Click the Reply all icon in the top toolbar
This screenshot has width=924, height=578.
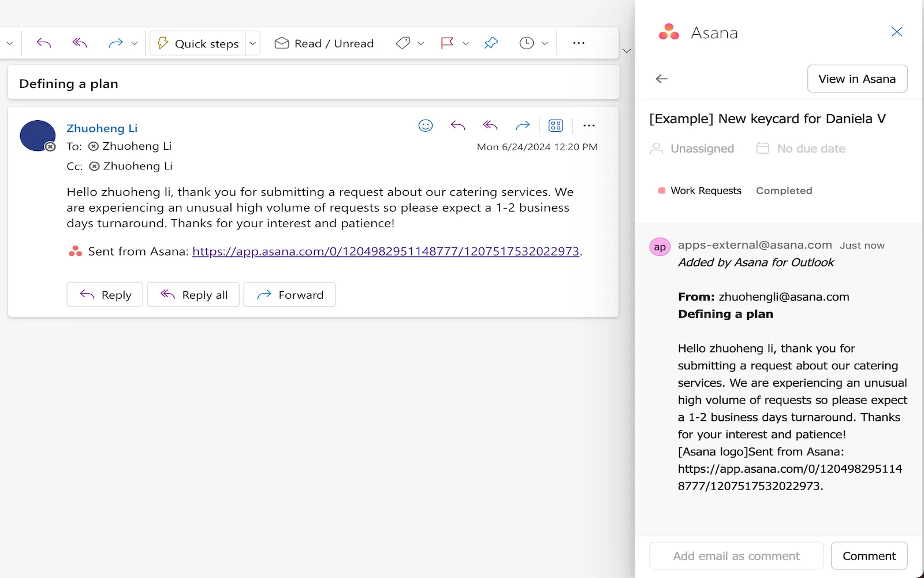80,43
